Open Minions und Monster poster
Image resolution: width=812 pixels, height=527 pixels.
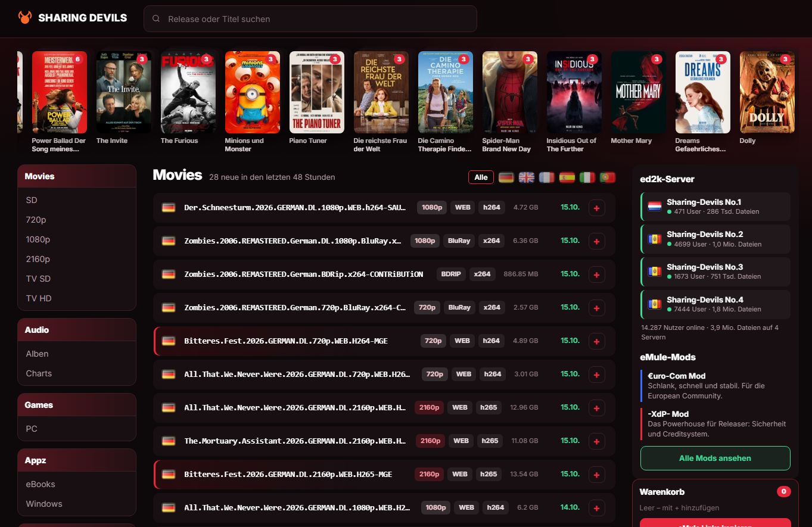253,92
